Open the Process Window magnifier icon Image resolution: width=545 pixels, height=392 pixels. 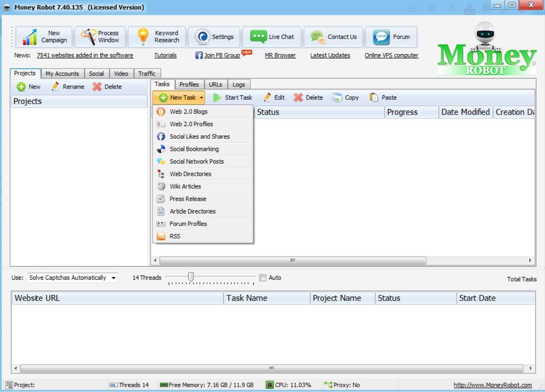coord(88,37)
